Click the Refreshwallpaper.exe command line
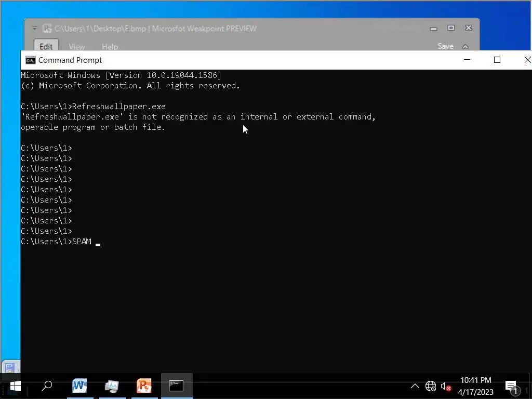The height and width of the screenshot is (399, 532). tap(93, 106)
